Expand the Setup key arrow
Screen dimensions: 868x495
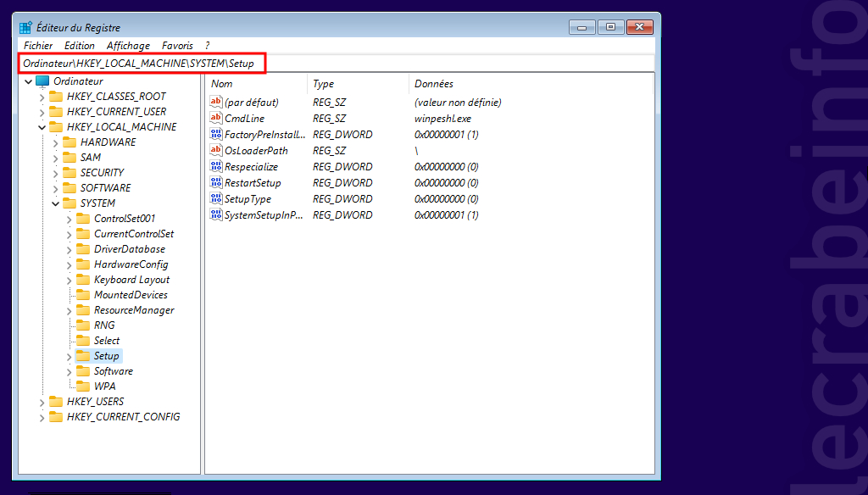coord(70,357)
